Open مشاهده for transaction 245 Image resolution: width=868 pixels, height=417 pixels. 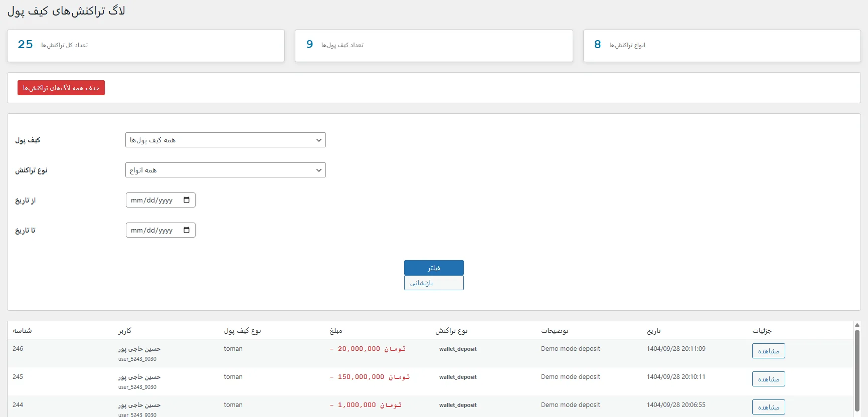point(768,379)
